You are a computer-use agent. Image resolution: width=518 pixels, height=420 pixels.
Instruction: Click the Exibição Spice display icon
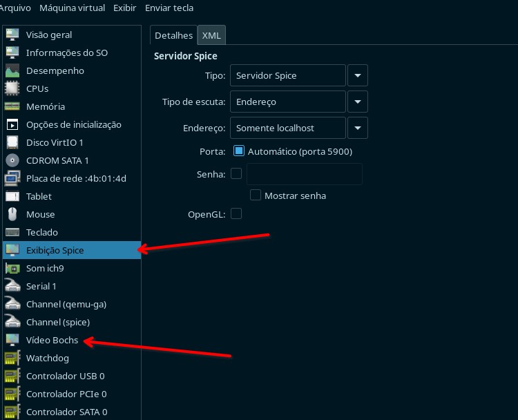click(12, 250)
